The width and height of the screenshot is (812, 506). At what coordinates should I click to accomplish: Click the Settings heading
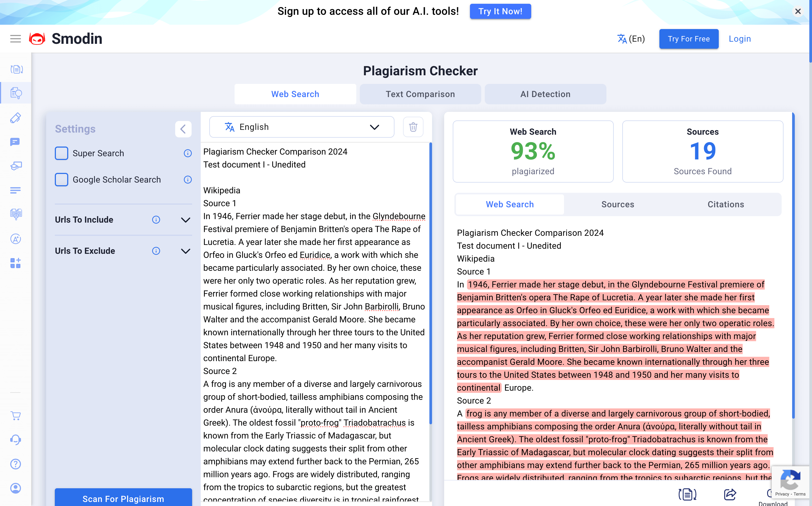click(x=75, y=129)
